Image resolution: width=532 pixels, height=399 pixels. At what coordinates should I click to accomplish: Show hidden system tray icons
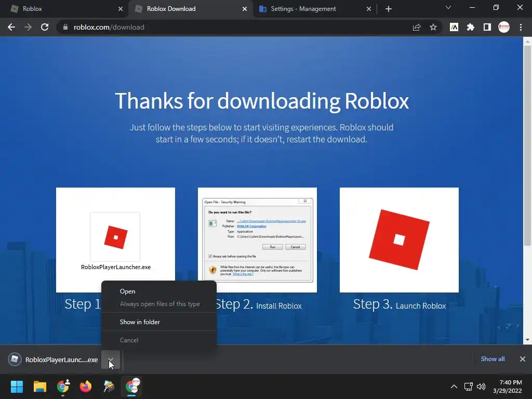pos(454,387)
